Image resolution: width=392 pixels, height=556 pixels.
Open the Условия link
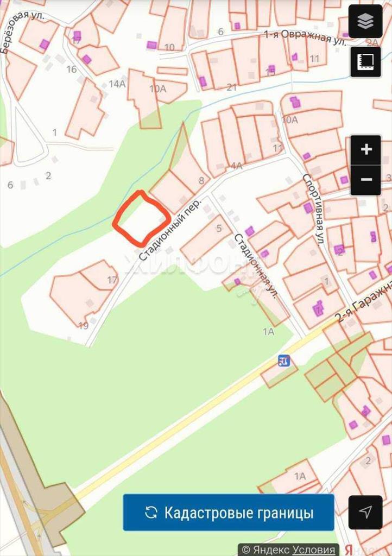314,550
